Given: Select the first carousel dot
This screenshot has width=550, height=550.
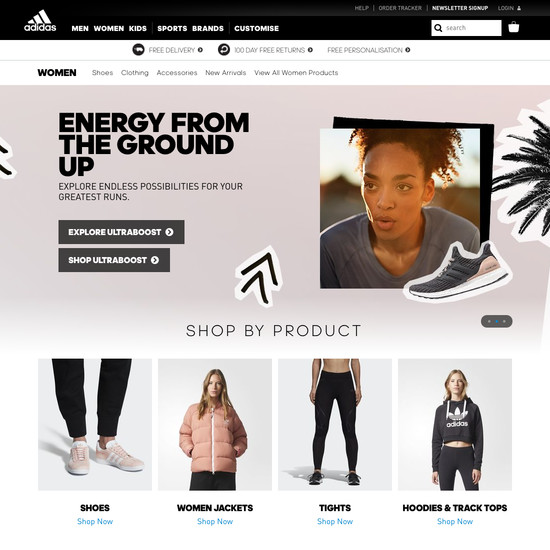Looking at the screenshot, I should [x=489, y=321].
